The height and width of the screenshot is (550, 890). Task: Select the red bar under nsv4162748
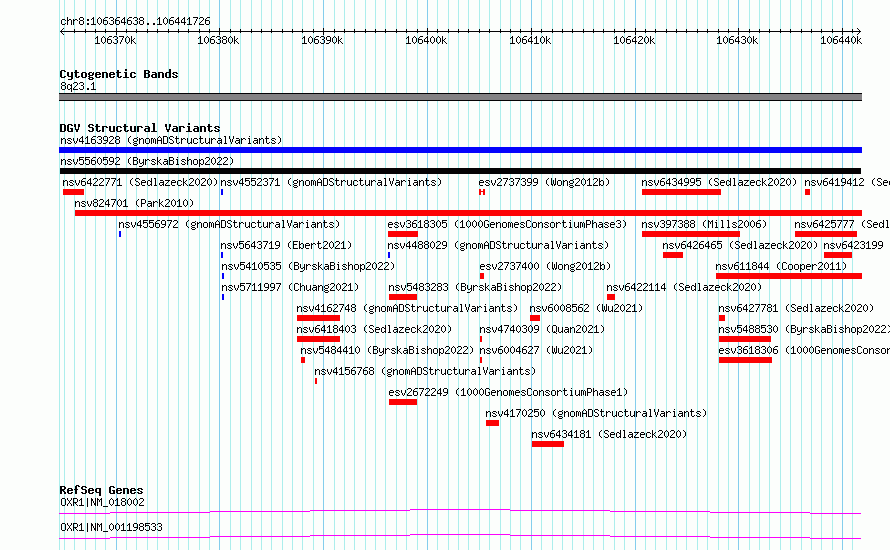coord(318,318)
